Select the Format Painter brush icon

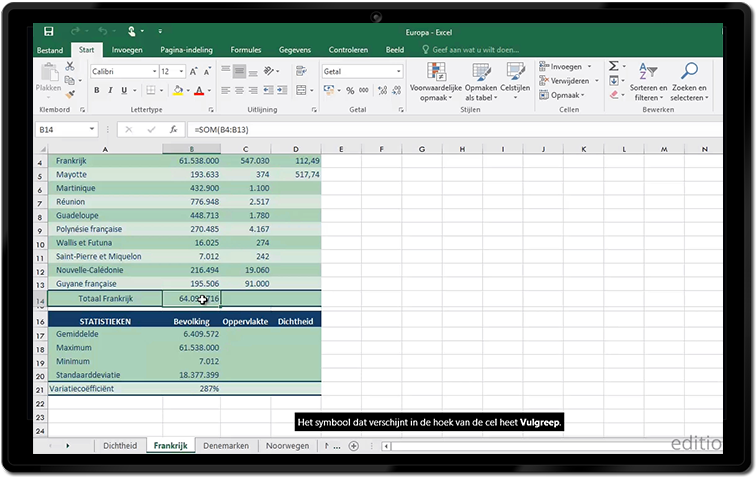tap(70, 95)
